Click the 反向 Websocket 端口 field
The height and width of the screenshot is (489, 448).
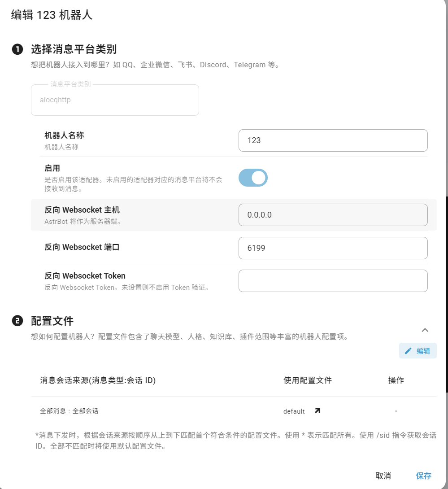point(333,248)
